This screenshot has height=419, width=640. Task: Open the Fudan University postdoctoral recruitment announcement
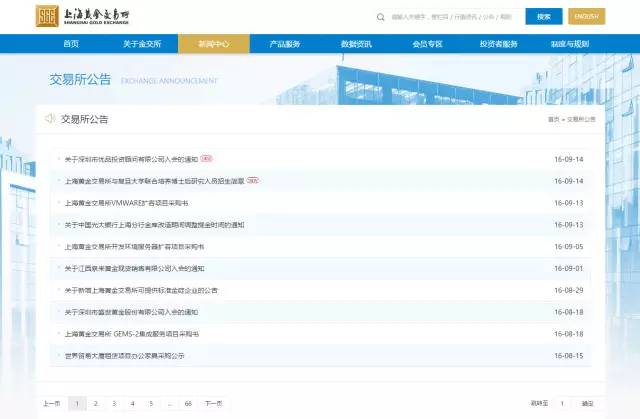point(154,181)
